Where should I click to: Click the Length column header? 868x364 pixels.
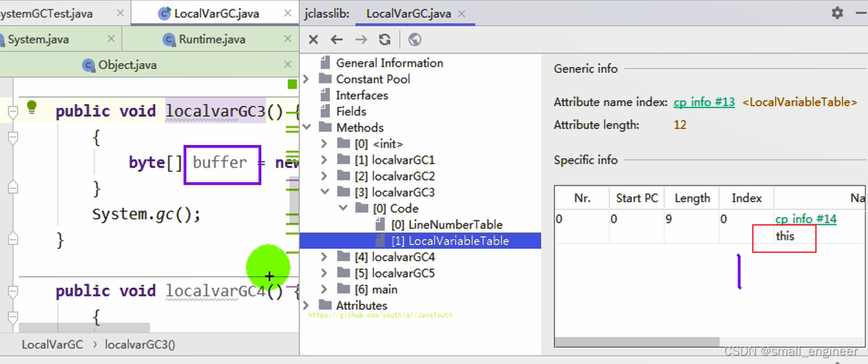coord(692,198)
